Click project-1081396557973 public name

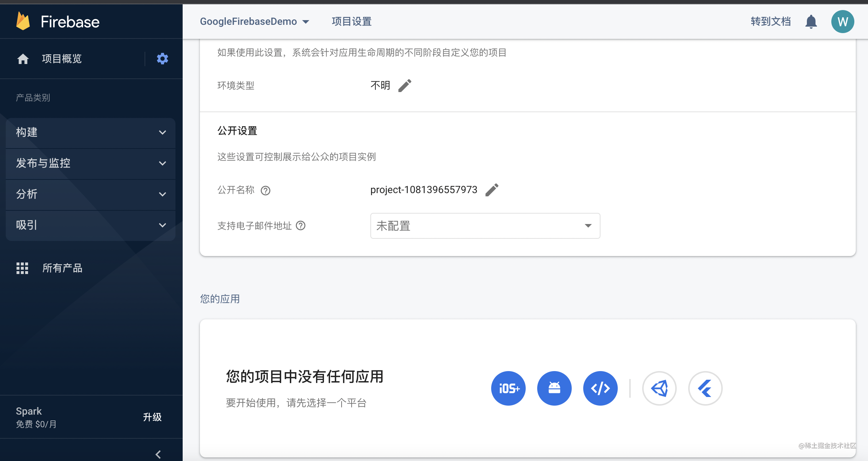point(424,190)
